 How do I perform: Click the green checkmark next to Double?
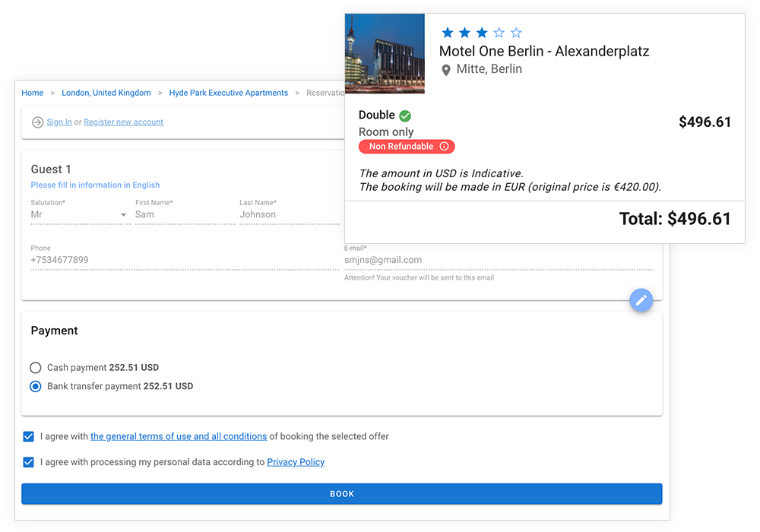pos(404,116)
